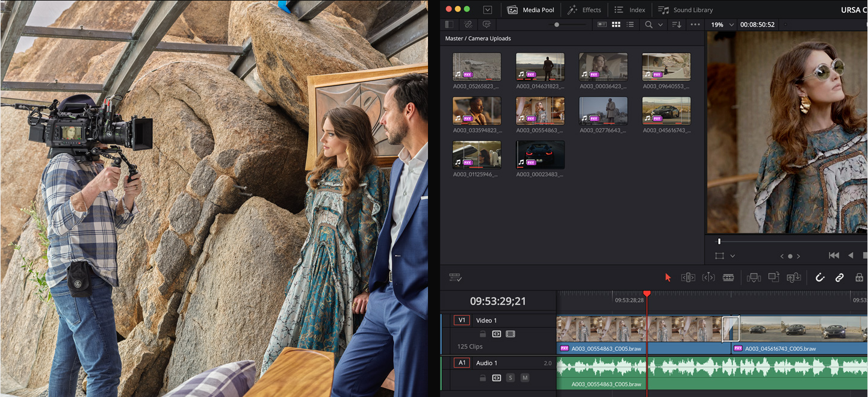868x397 pixels.
Task: Click the speech bubble comments icon
Action: pos(486,25)
